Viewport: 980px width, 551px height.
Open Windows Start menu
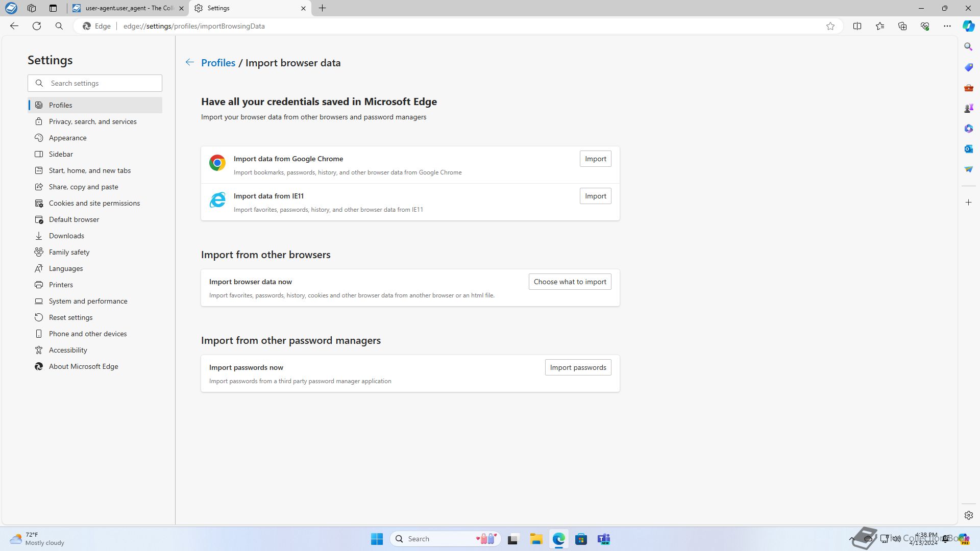[377, 539]
